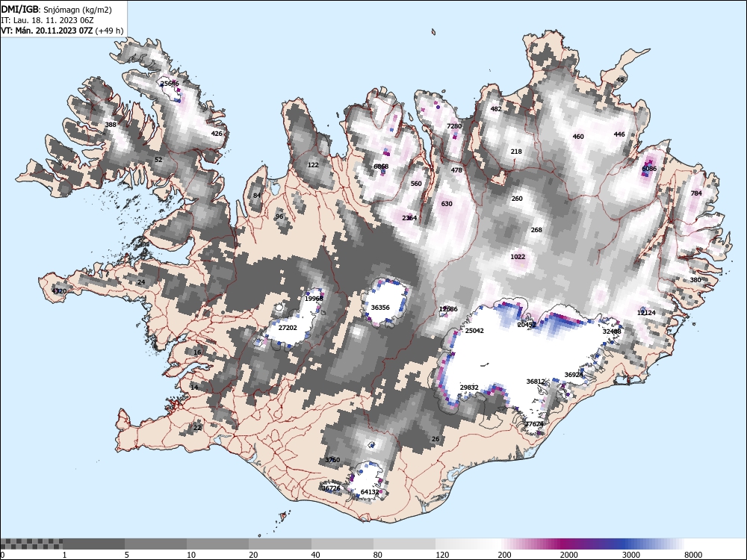This screenshot has width=747, height=560.
Task: Click the value label 630
Action: coord(447,203)
